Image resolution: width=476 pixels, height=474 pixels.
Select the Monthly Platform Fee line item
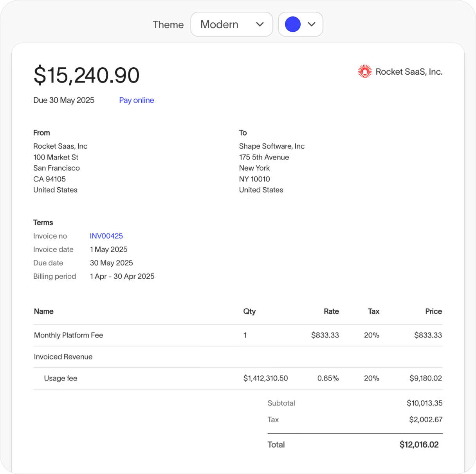pos(69,335)
